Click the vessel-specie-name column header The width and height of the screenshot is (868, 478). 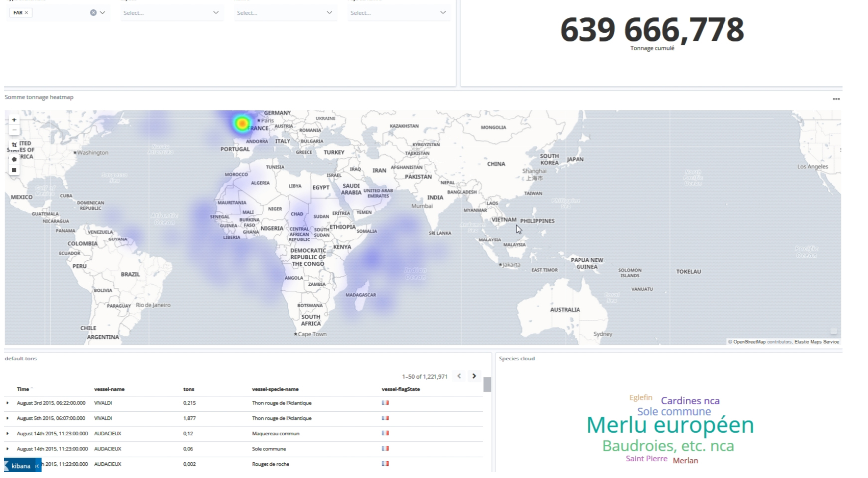coord(275,389)
